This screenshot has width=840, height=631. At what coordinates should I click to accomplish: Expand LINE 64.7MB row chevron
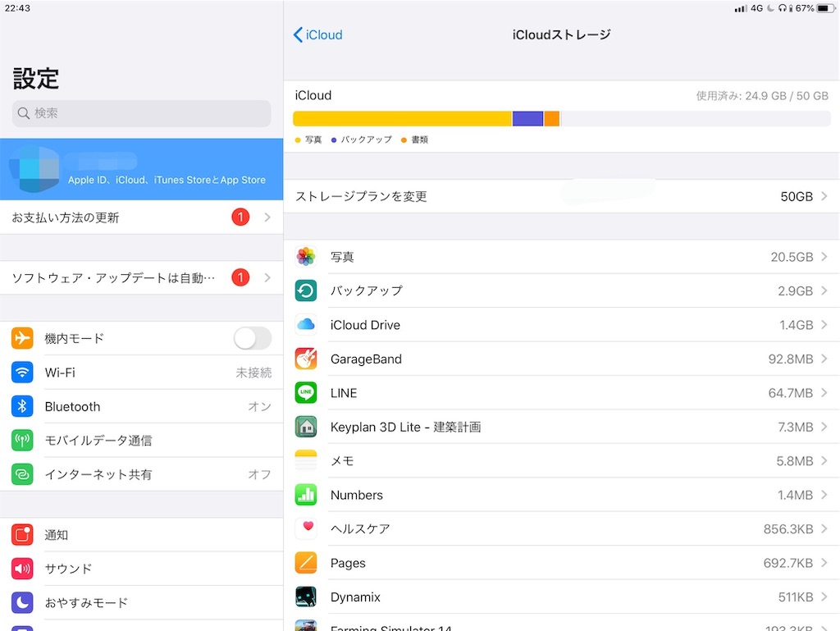(824, 393)
